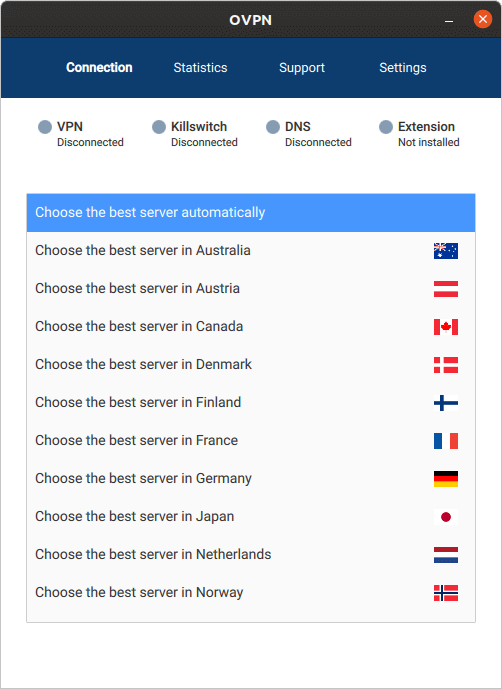
Task: Click the VPN status indicator dot
Action: (x=45, y=127)
